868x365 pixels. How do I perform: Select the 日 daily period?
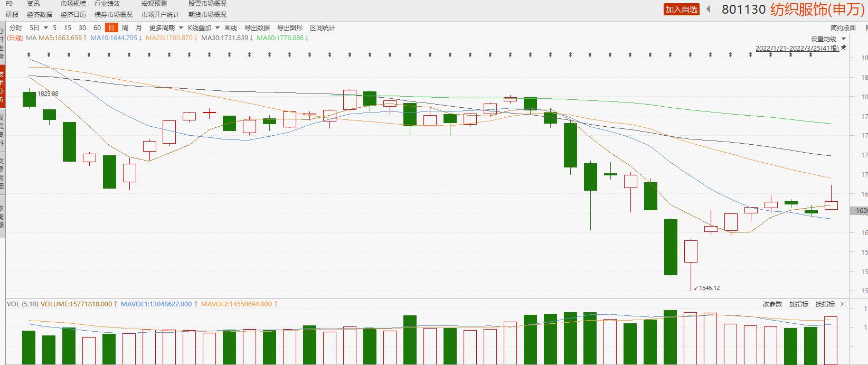coord(111,27)
